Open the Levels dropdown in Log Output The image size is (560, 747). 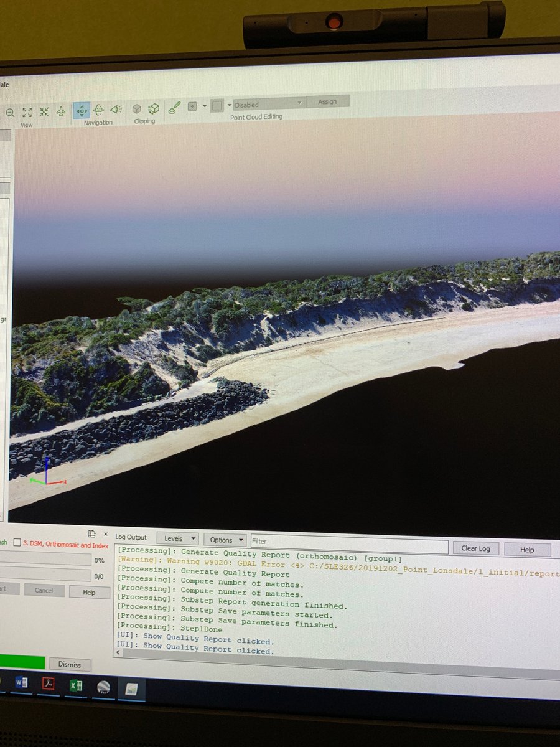(178, 538)
